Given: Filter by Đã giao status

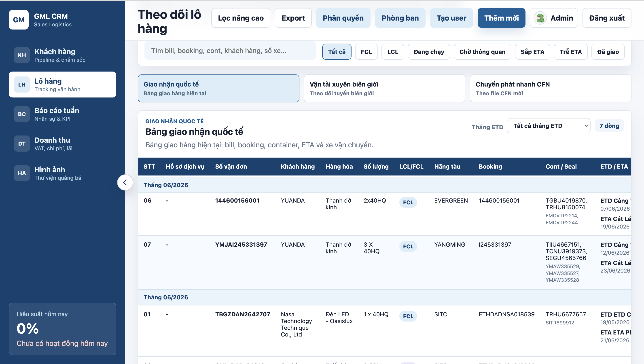Looking at the screenshot, I should 608,52.
